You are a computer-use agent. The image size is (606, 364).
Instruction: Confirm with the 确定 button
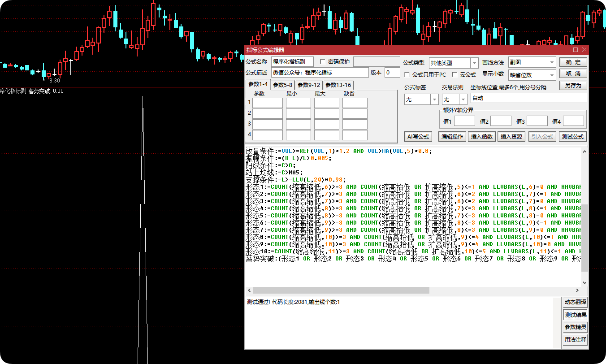[573, 62]
